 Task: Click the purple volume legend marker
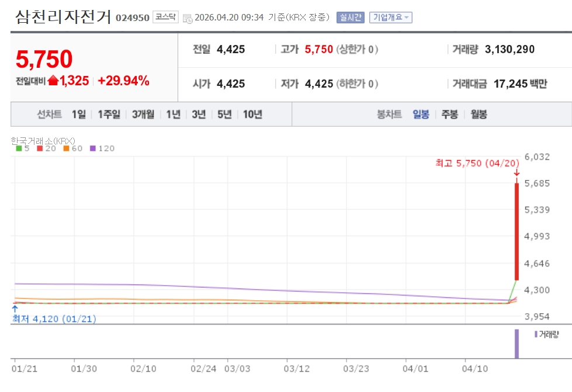click(x=536, y=334)
